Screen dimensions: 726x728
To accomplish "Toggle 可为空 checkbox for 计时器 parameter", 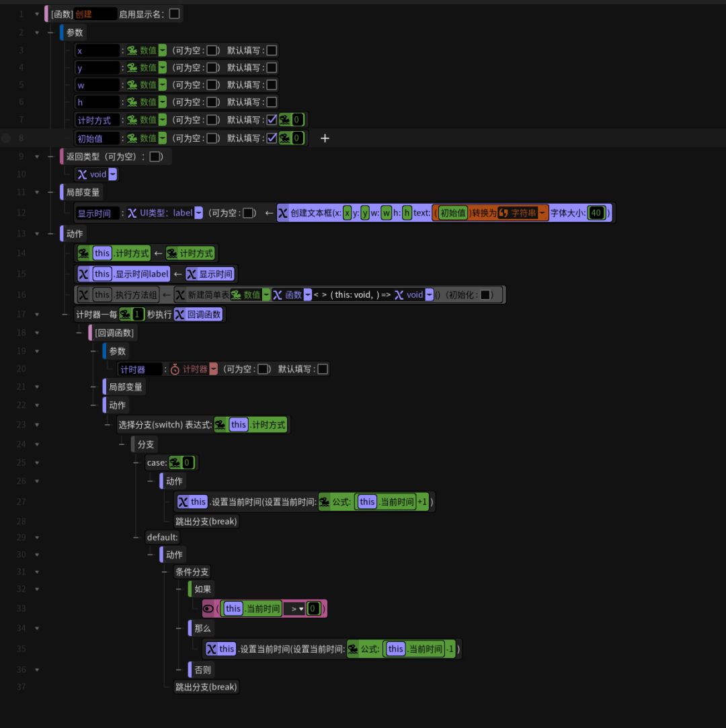I will (x=264, y=369).
